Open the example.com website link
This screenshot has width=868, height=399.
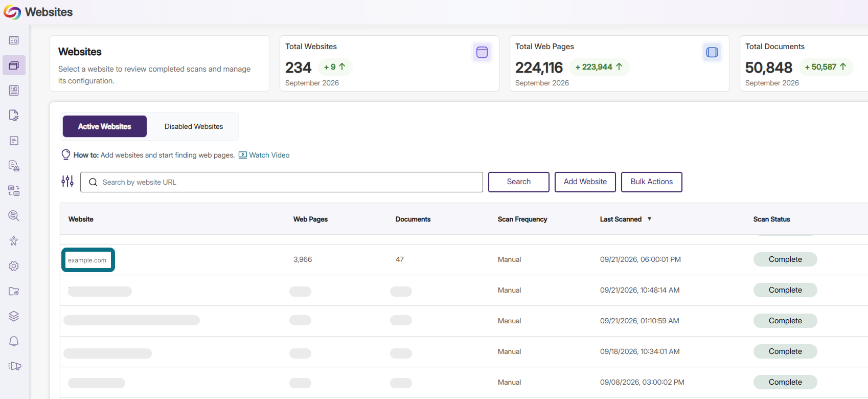[87, 260]
